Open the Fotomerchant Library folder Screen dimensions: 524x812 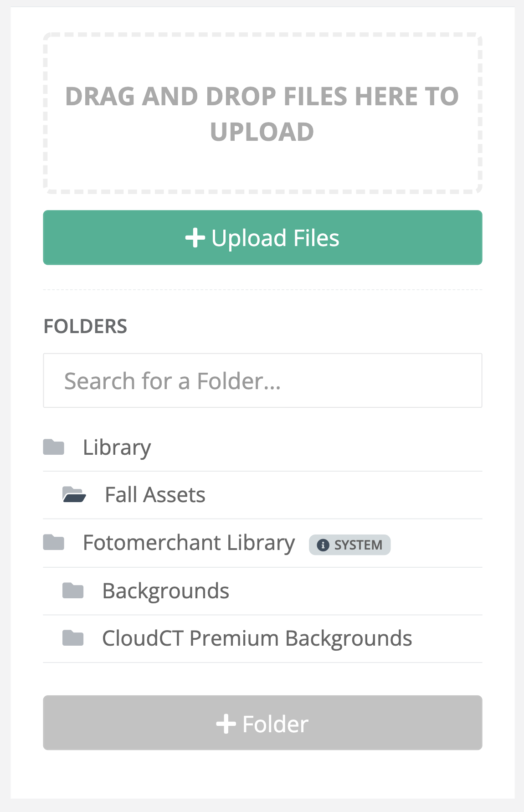(x=189, y=543)
